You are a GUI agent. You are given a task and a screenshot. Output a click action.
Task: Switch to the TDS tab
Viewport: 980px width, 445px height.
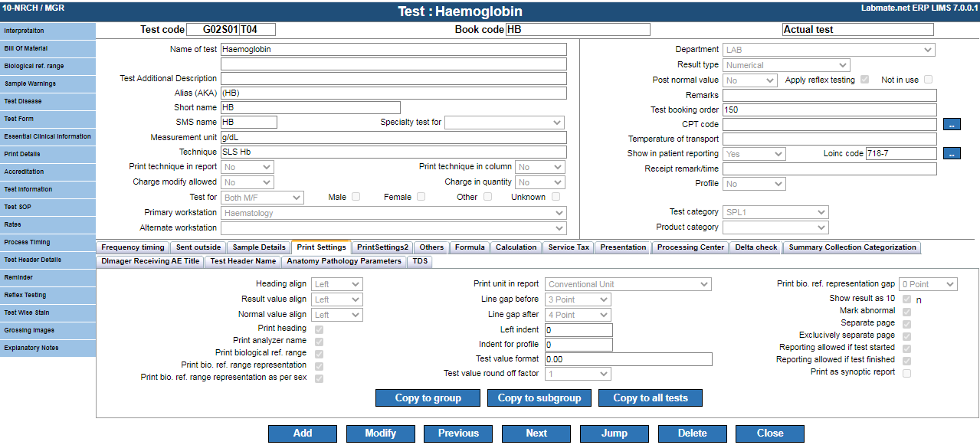pyautogui.click(x=420, y=261)
